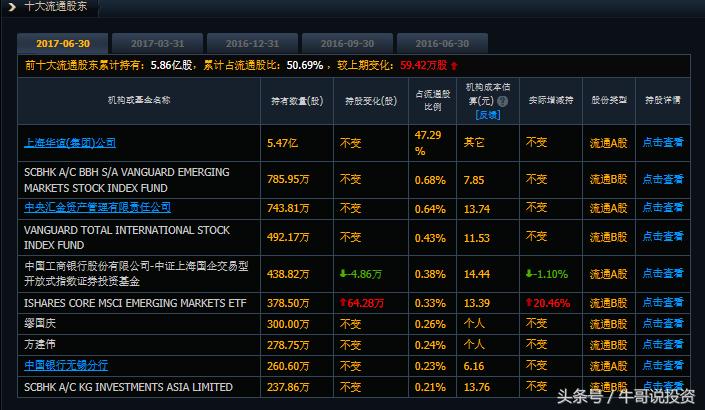
Task: Open the 2016-12-31 tab
Action: coord(252,44)
